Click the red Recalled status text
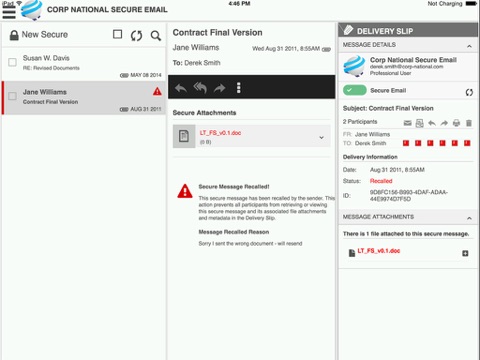Image resolution: width=480 pixels, height=360 pixels. pyautogui.click(x=381, y=181)
